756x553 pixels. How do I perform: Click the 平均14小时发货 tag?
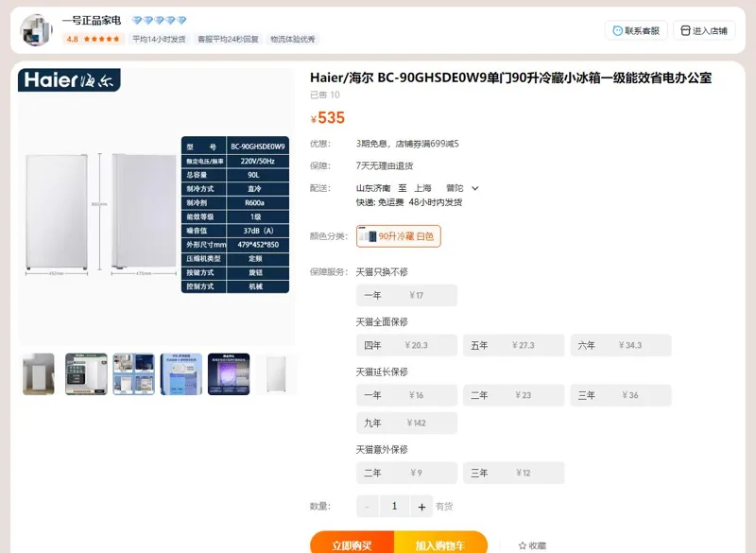[159, 39]
